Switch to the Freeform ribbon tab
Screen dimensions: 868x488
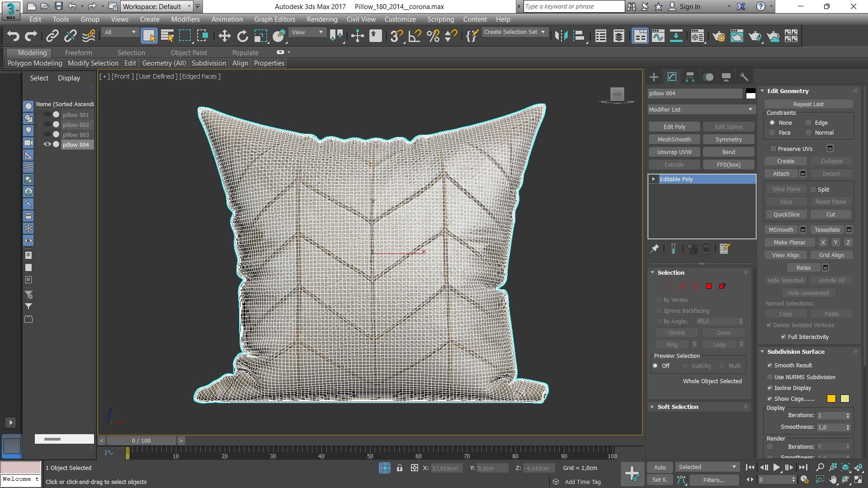pos(78,53)
